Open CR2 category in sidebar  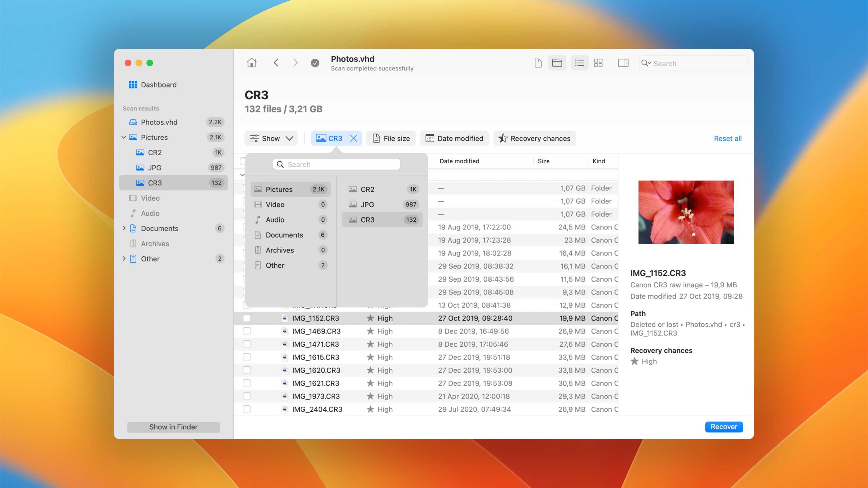click(174, 152)
